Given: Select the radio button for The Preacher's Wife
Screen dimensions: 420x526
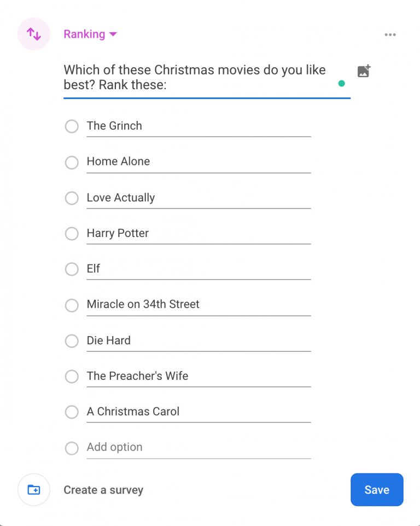Looking at the screenshot, I should point(72,377).
